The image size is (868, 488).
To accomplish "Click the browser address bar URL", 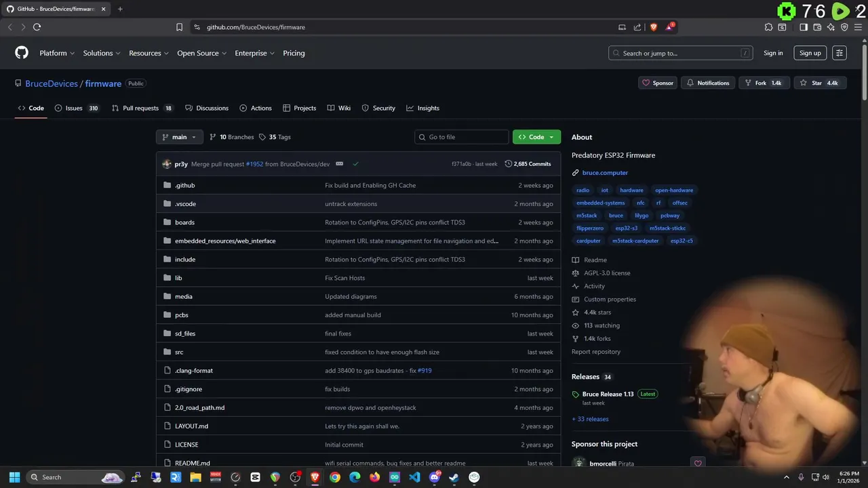I will tap(256, 27).
